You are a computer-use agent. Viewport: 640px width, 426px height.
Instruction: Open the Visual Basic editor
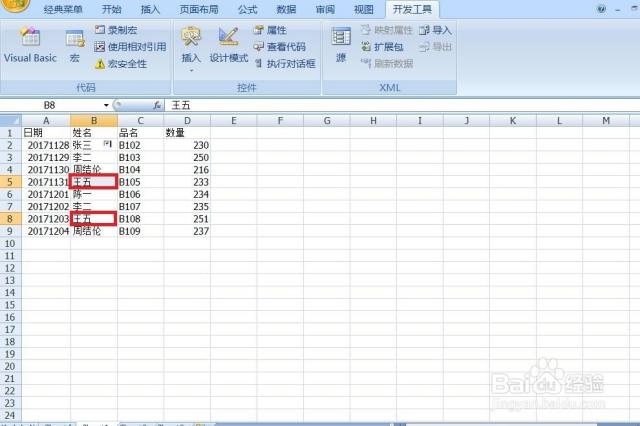[x=30, y=46]
